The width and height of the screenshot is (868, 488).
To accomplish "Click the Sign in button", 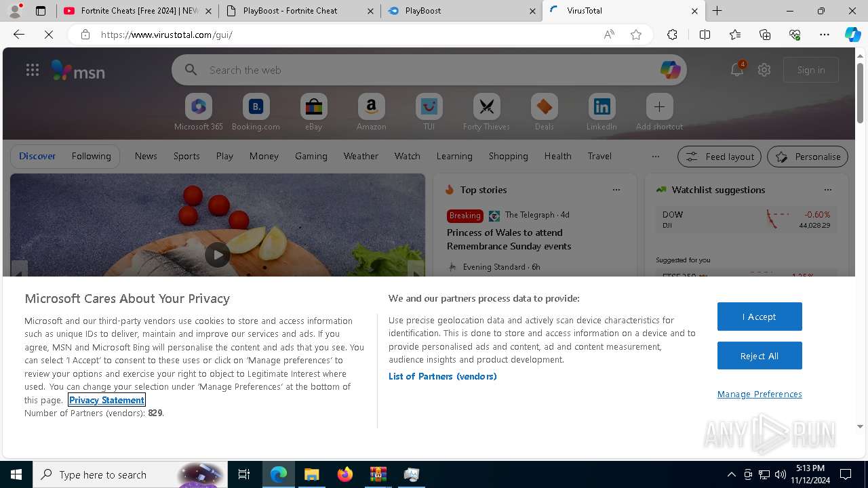I will tap(811, 70).
